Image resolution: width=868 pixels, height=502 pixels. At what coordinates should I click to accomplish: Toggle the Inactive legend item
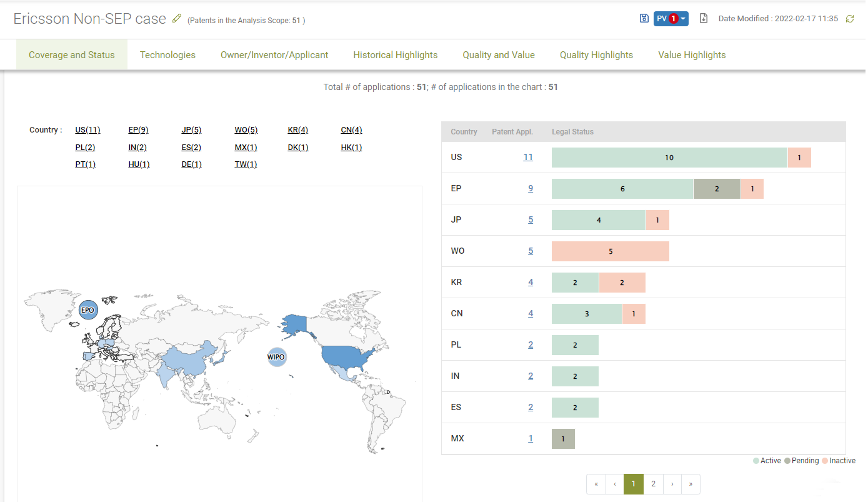[839, 461]
